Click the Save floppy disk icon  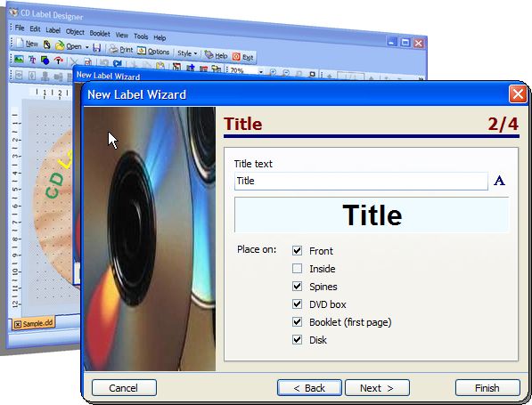[x=97, y=48]
